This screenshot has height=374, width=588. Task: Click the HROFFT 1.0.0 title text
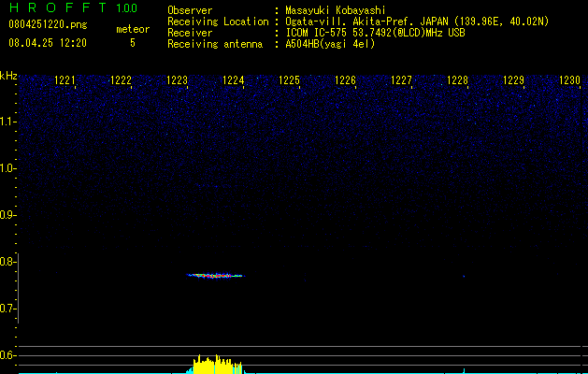click(73, 7)
